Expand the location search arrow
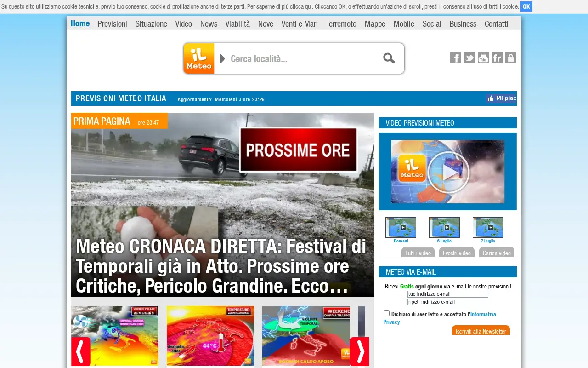 [x=223, y=58]
